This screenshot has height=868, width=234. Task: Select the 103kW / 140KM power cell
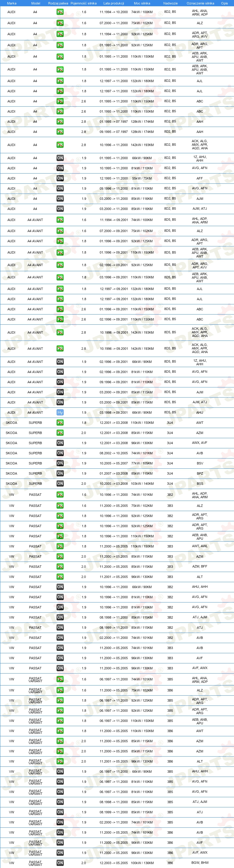click(x=142, y=484)
